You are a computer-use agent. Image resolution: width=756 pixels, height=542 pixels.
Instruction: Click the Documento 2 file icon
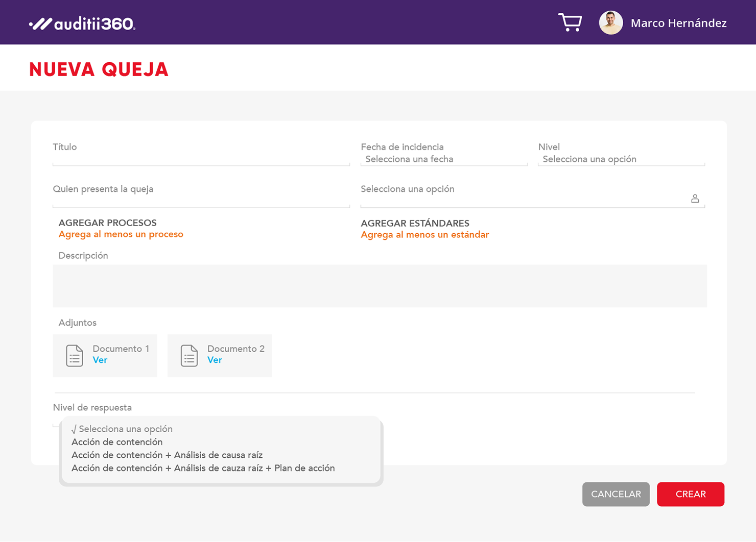point(189,355)
